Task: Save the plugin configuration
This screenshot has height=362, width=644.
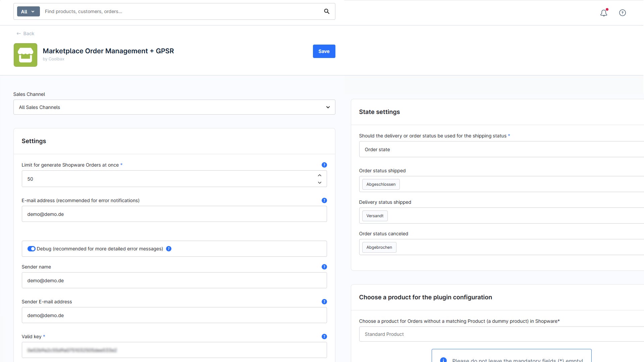Action: (x=324, y=51)
